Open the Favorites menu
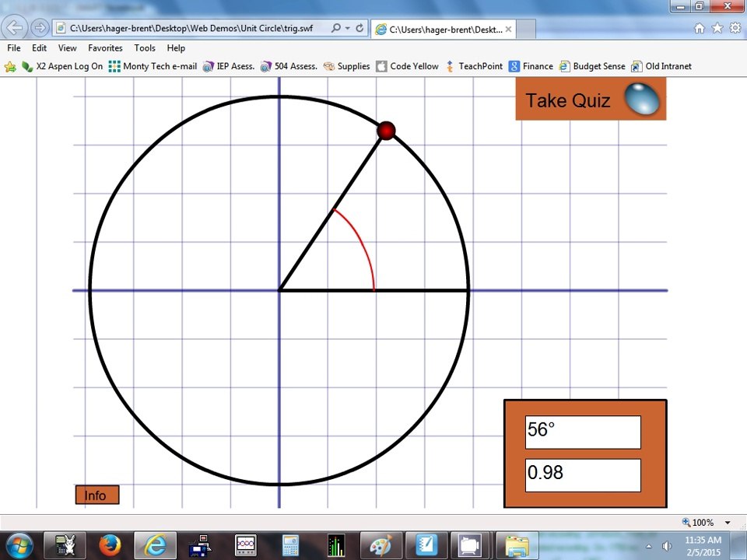This screenshot has height=560, width=747. pos(105,48)
